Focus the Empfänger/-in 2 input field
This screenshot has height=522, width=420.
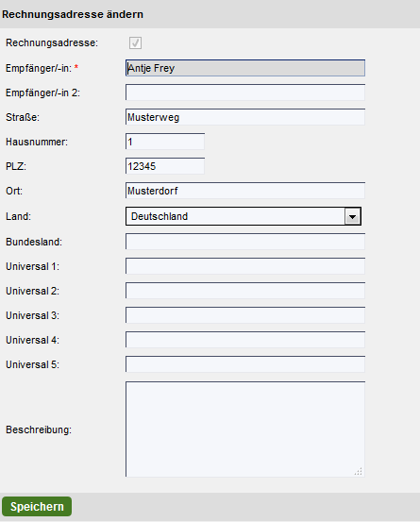click(x=245, y=93)
